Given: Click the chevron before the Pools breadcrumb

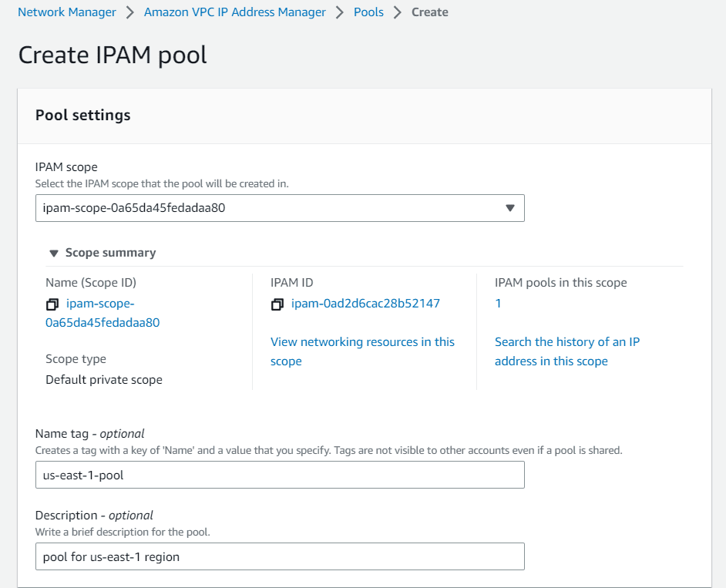Looking at the screenshot, I should click(340, 12).
